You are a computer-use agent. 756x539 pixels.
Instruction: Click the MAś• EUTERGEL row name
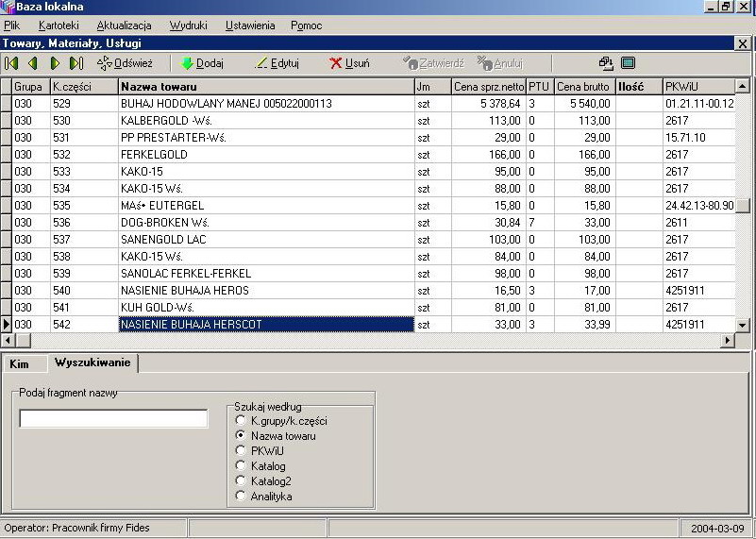(162, 206)
